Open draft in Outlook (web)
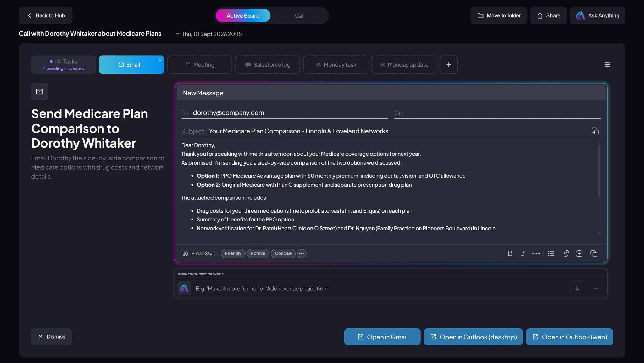This screenshot has width=644, height=363. pos(569,337)
